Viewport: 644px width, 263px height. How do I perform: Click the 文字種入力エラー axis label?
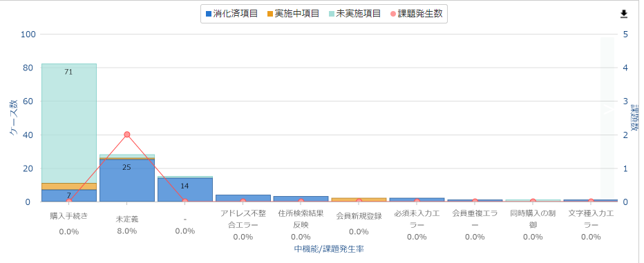click(x=591, y=219)
